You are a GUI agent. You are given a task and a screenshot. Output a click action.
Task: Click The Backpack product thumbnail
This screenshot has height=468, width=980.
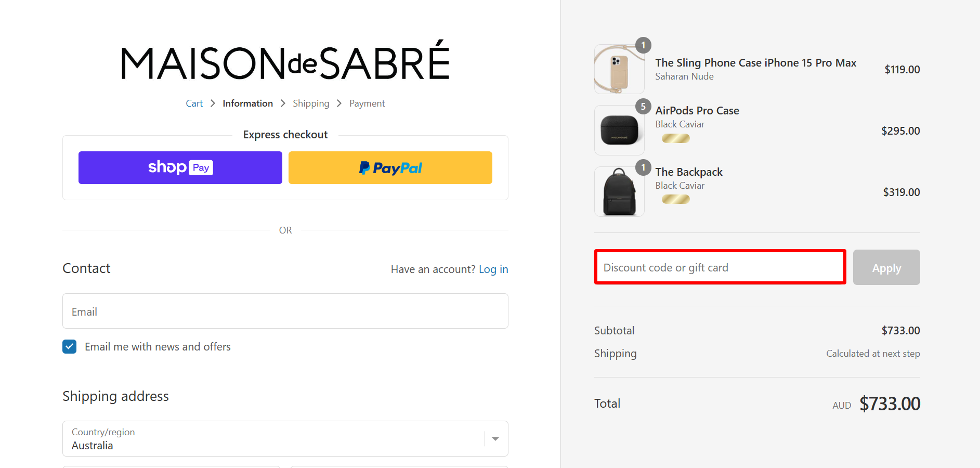[619, 191]
